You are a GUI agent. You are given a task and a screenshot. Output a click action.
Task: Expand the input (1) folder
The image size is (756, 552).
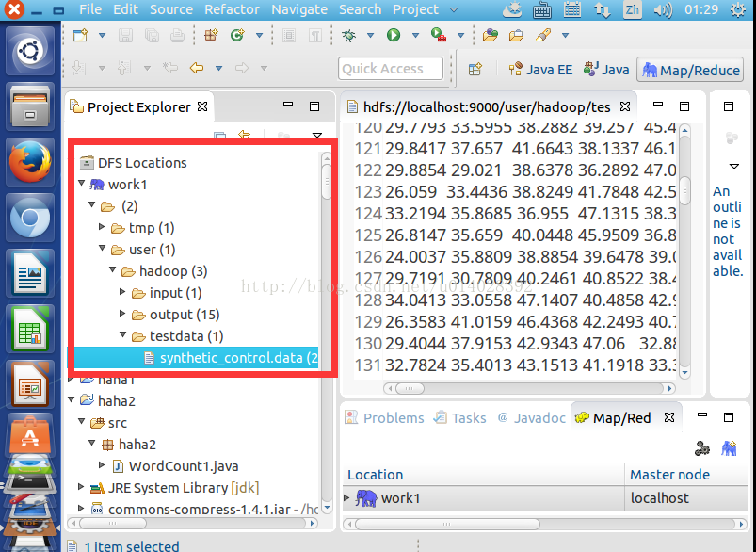click(x=122, y=291)
